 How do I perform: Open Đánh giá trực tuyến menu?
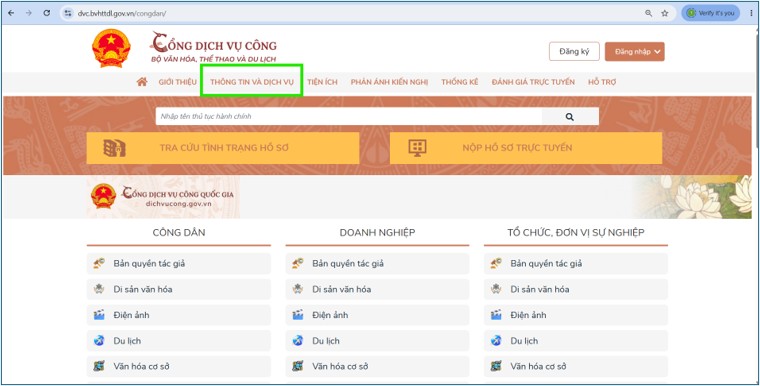pyautogui.click(x=533, y=82)
